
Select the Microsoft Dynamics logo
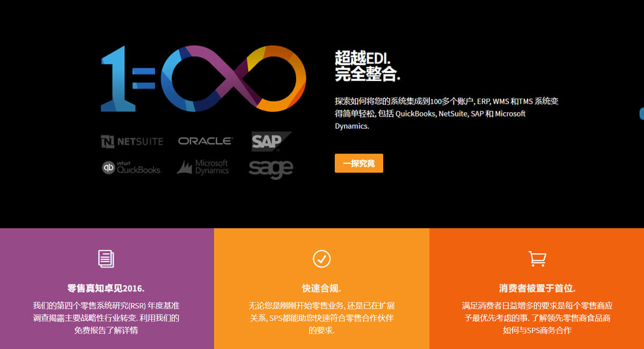[x=203, y=167]
